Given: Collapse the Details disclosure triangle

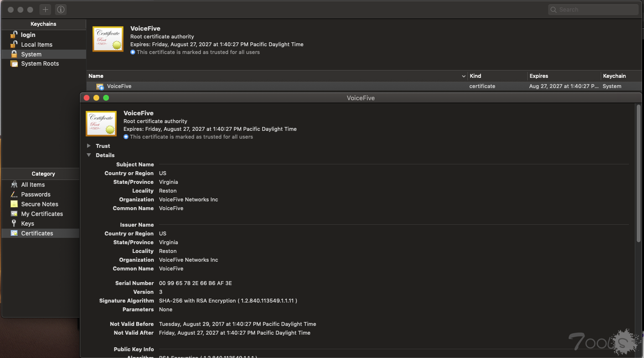Looking at the screenshot, I should tap(89, 155).
